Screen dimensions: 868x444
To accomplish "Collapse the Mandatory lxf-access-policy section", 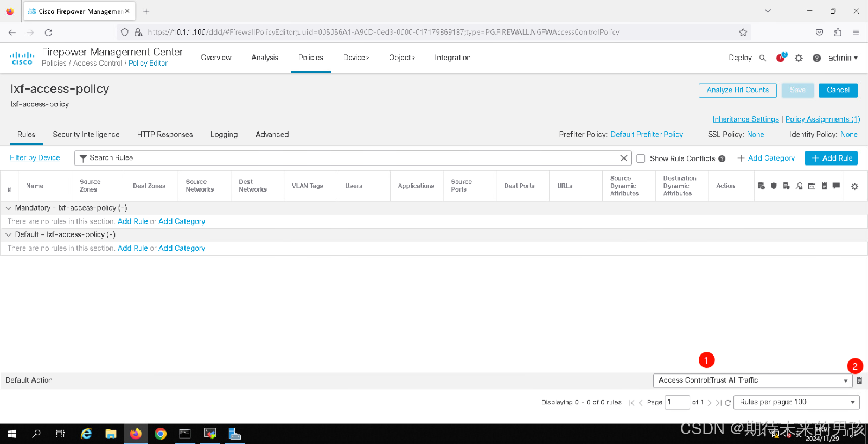I will [x=8, y=208].
